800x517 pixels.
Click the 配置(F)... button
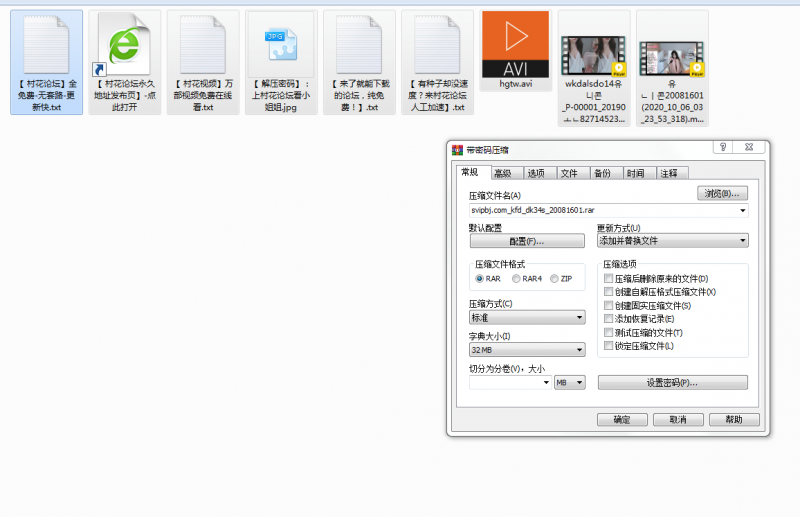click(527, 241)
